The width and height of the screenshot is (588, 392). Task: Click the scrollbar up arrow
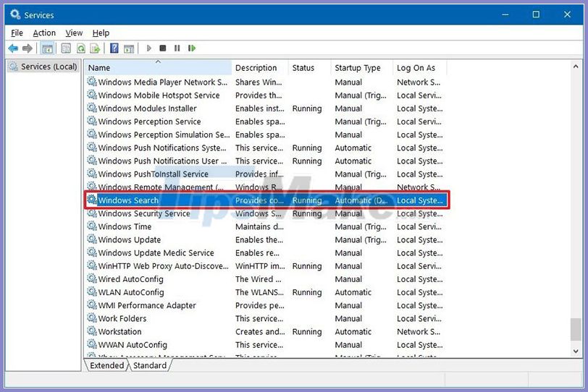[576, 67]
